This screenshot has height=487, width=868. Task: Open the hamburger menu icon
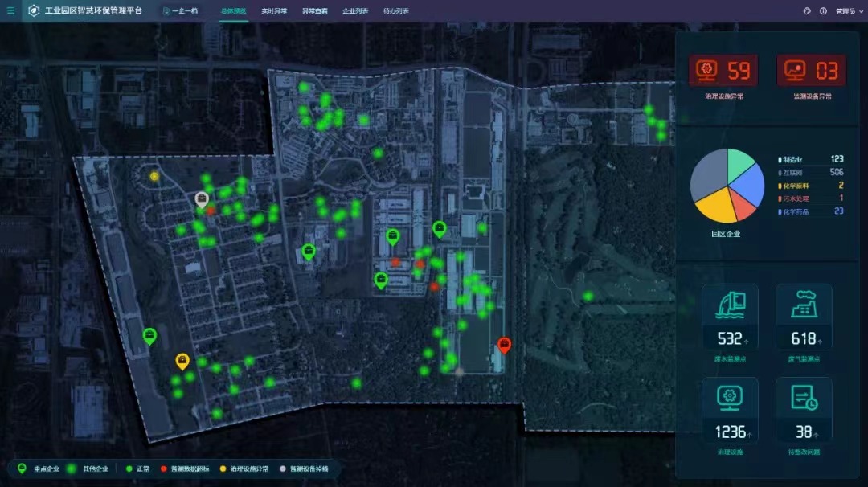coord(10,10)
